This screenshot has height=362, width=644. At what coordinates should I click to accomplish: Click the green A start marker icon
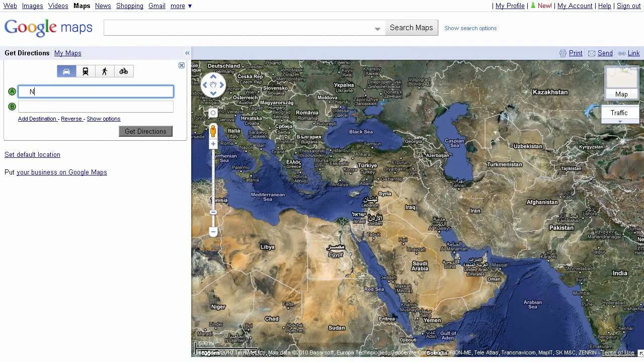coord(12,92)
